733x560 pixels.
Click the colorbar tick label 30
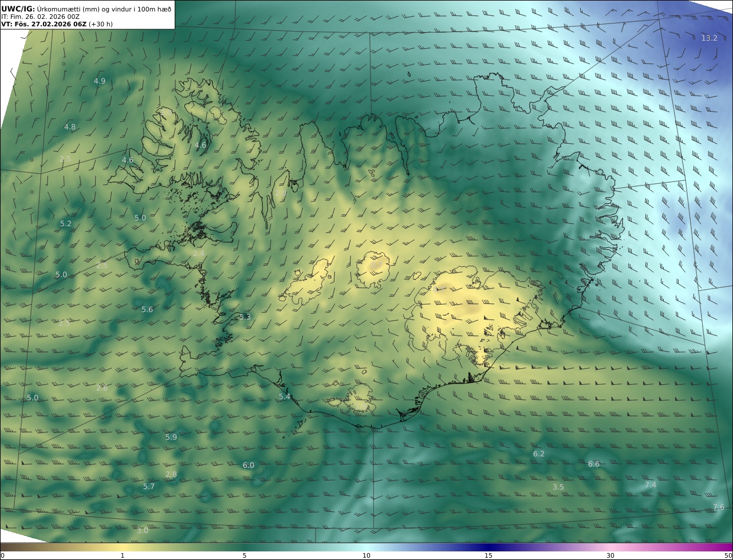(610, 555)
